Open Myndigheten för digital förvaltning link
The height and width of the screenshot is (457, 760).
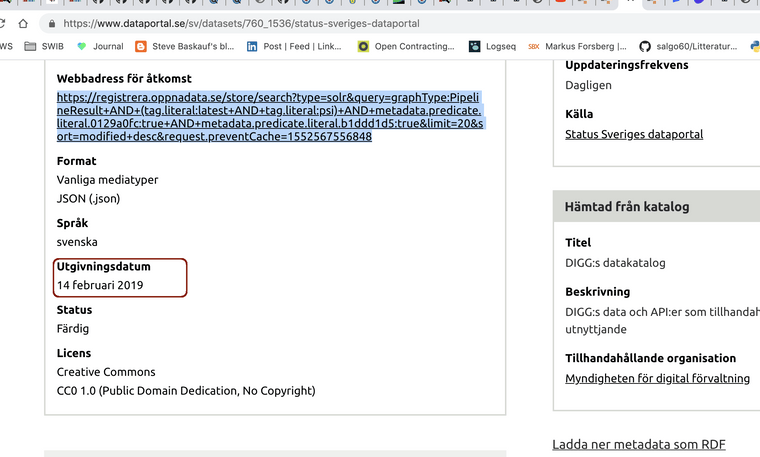click(657, 378)
